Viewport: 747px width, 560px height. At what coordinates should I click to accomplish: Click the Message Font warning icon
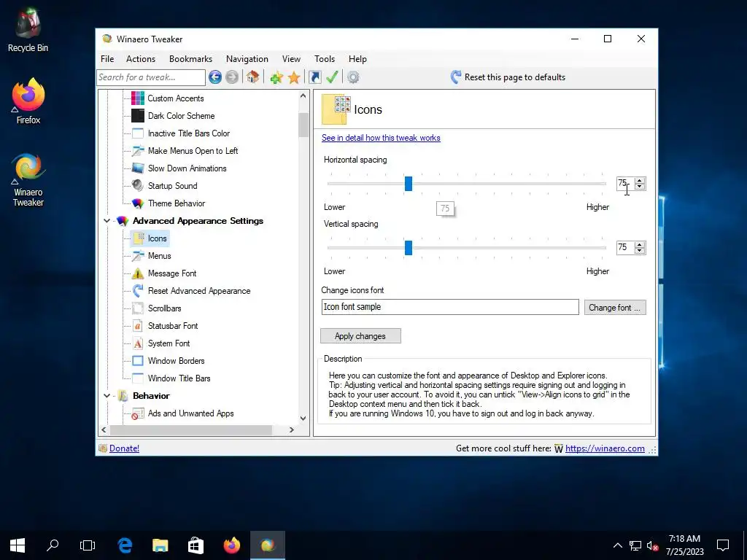point(138,273)
